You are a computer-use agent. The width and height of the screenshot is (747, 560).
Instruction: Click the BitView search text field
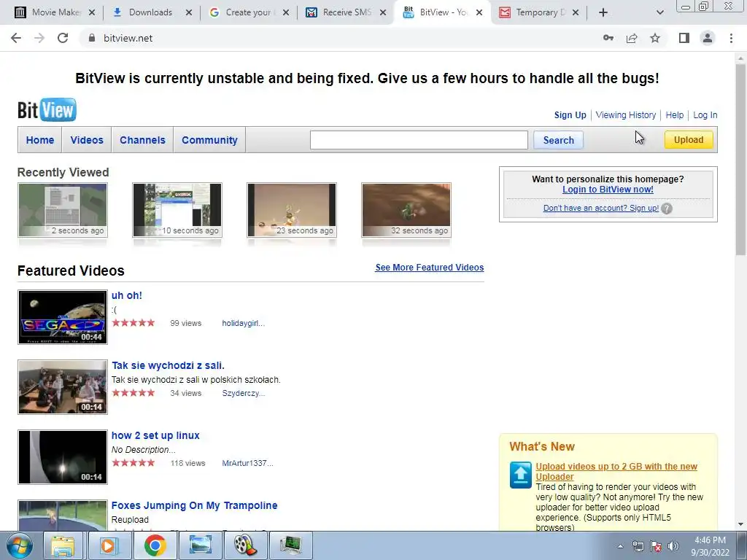tap(419, 140)
